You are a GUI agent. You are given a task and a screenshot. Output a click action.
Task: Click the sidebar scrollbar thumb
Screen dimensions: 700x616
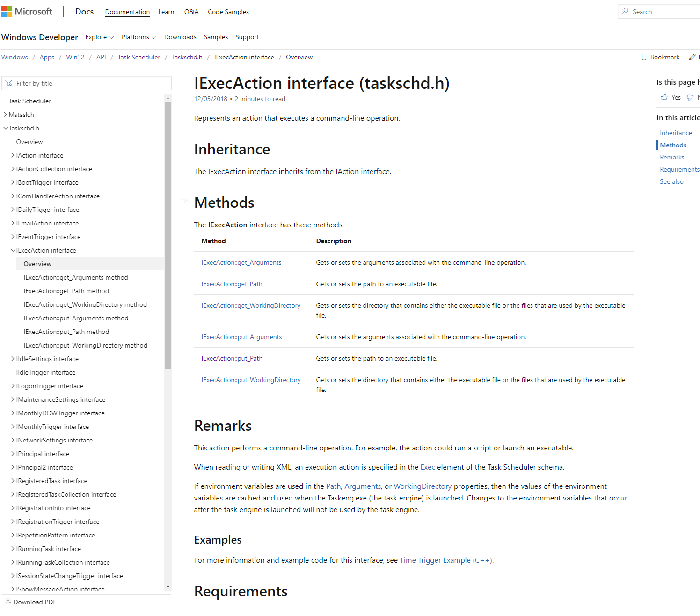tap(168, 235)
